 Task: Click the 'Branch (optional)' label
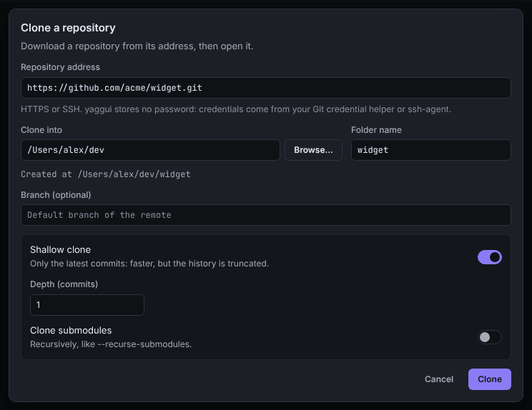click(56, 195)
